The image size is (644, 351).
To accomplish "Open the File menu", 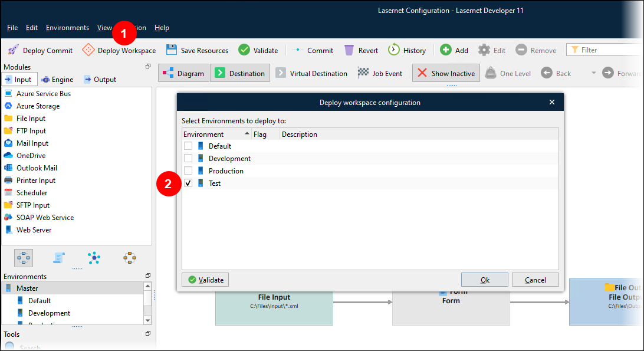I will click(12, 28).
